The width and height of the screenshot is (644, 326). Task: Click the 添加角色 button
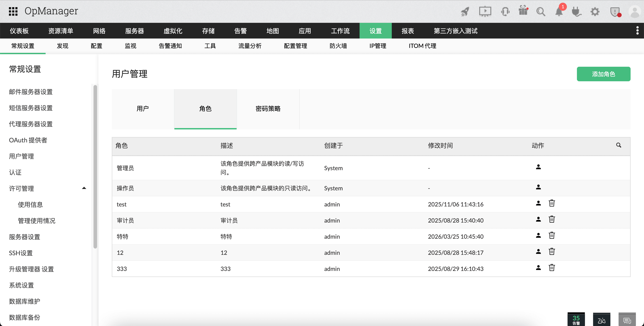pos(604,74)
